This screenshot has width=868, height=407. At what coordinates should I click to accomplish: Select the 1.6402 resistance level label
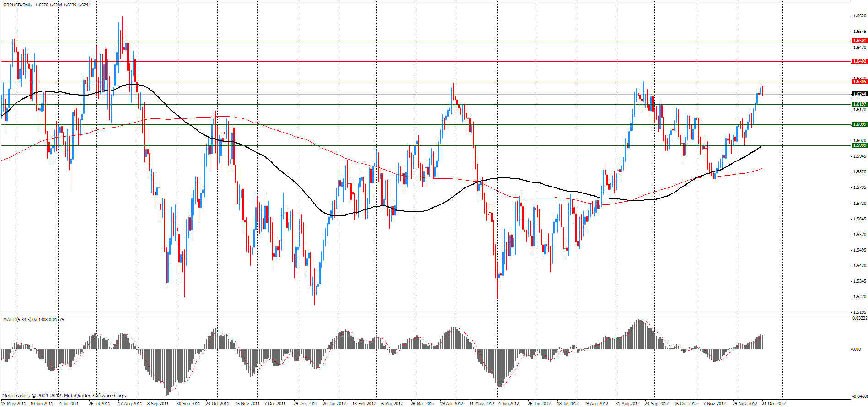859,61
